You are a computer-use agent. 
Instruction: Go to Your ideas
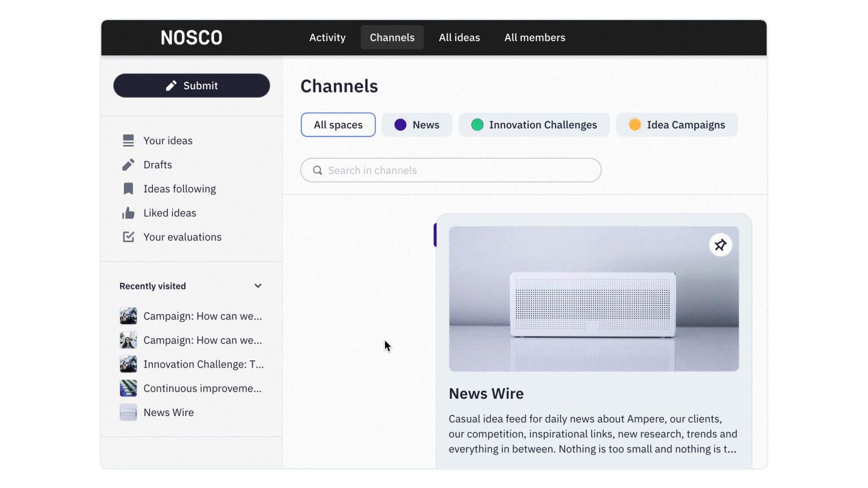(167, 141)
